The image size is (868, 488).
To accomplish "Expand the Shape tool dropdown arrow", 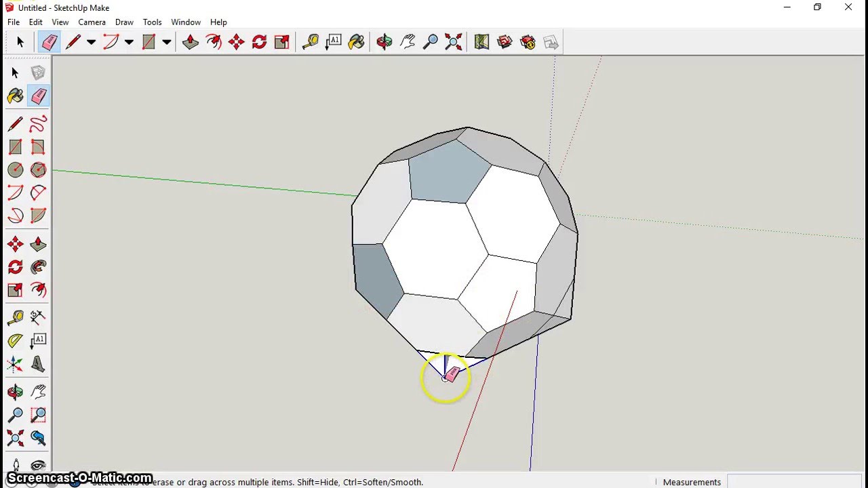I will click(x=167, y=42).
